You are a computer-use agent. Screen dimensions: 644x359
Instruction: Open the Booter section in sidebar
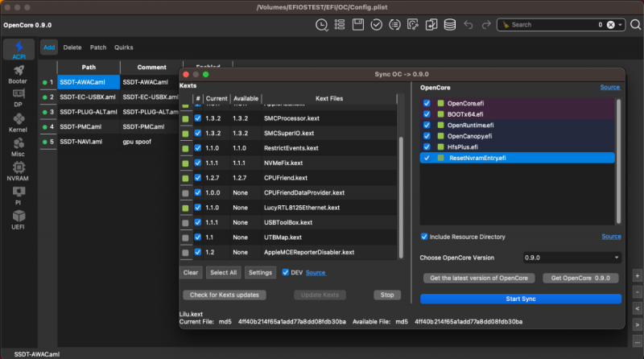18,74
